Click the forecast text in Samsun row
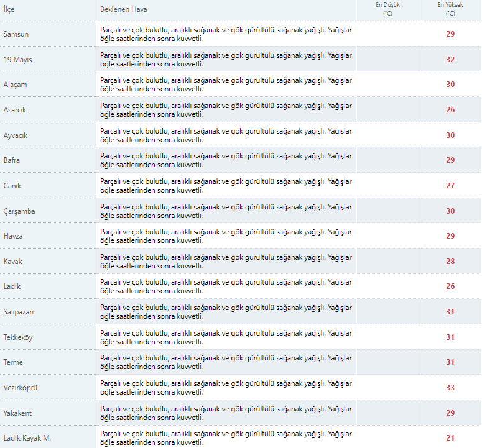Screen dimensions: 482x448 coord(226,34)
